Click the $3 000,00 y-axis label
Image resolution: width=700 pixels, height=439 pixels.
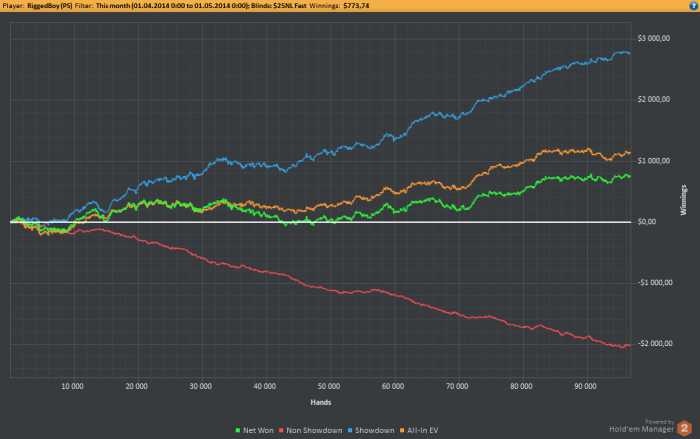point(654,38)
